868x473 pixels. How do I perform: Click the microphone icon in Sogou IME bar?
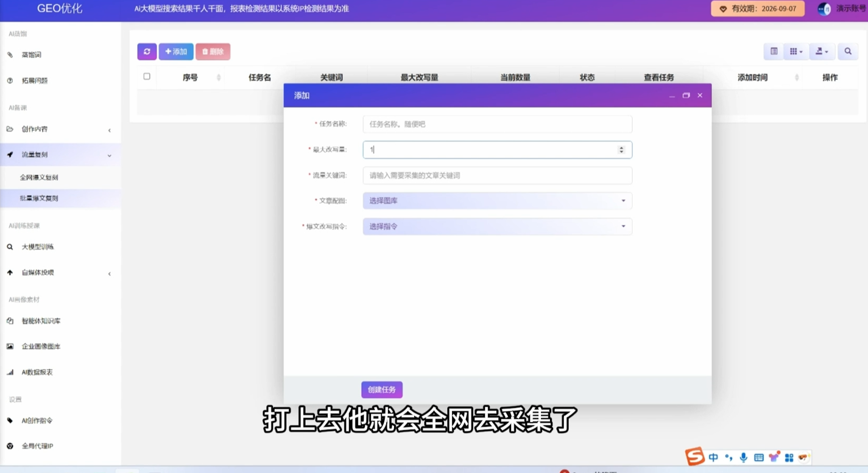coord(743,458)
